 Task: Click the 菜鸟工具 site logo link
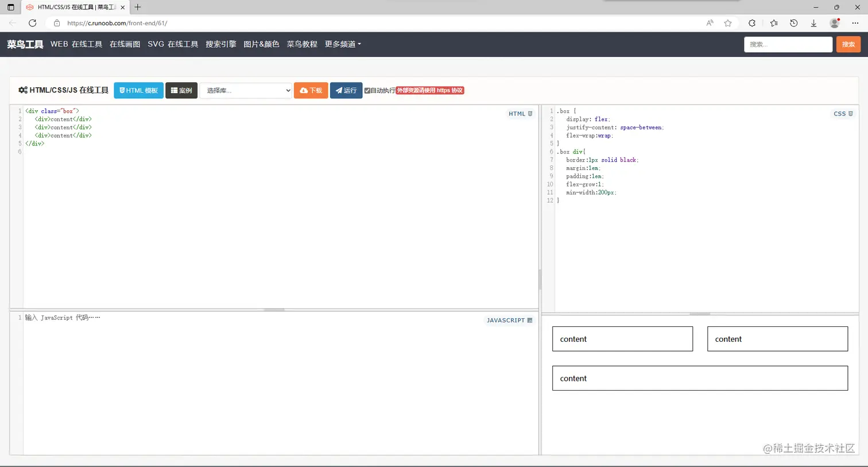click(x=25, y=44)
